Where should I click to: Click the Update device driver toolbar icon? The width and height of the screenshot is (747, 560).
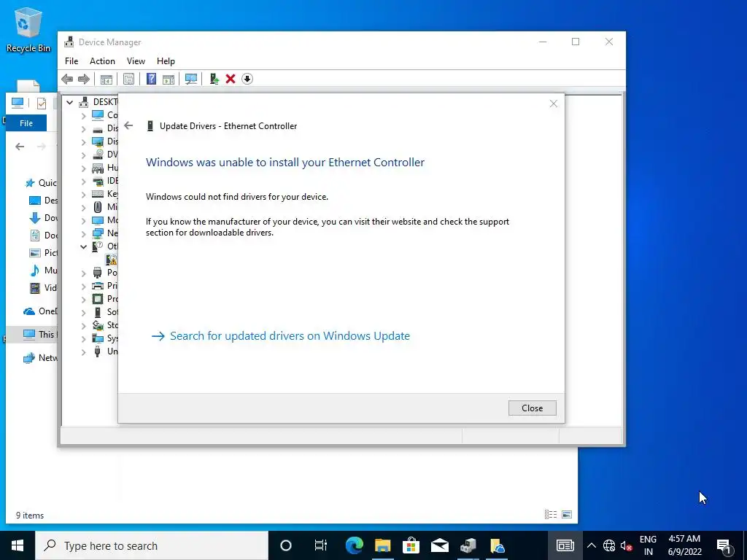(x=214, y=79)
